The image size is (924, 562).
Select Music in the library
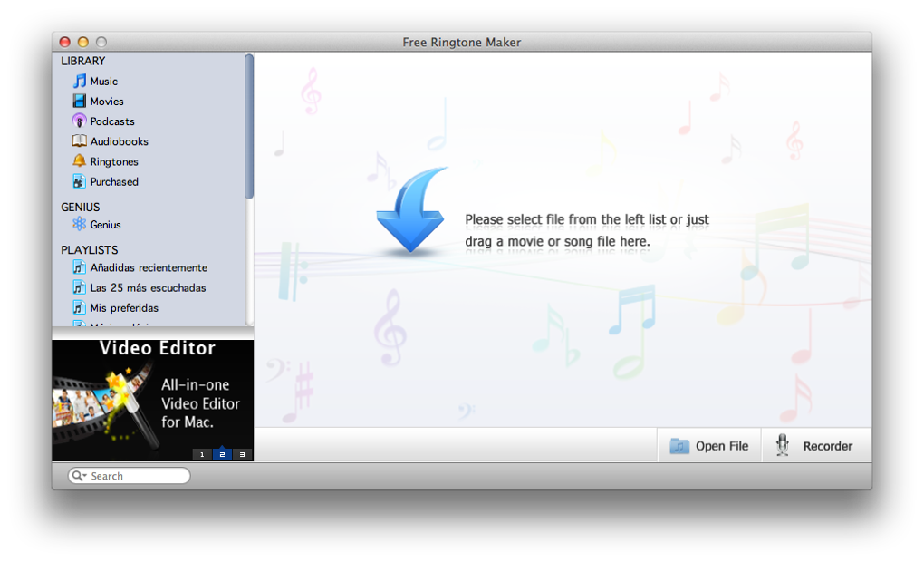(103, 81)
